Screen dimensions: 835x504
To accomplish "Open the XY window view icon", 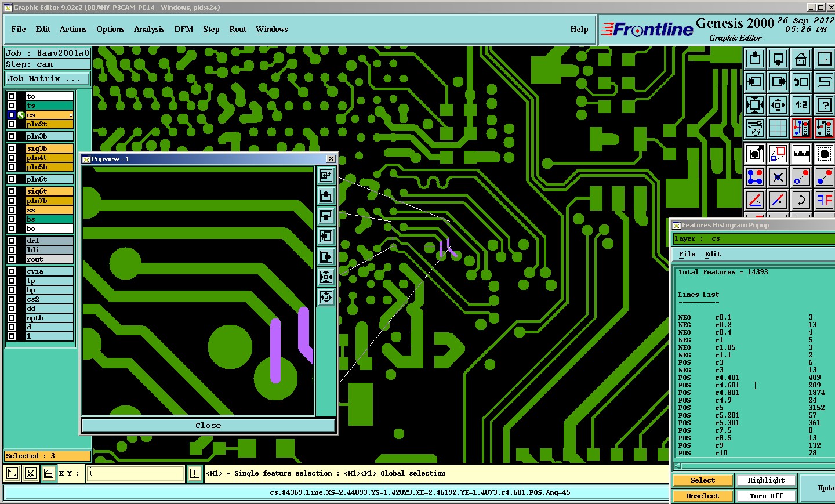I will (825, 59).
